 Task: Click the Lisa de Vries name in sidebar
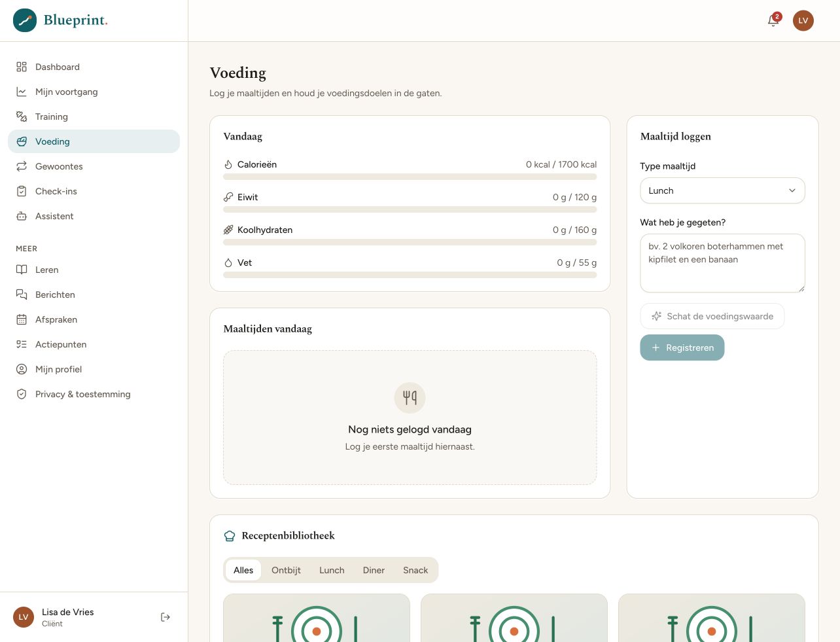[68, 612]
